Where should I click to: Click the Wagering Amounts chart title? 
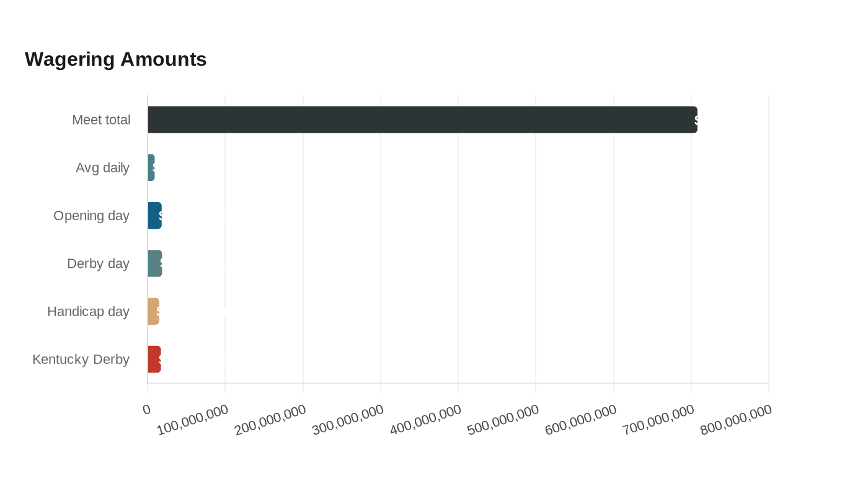coord(116,60)
